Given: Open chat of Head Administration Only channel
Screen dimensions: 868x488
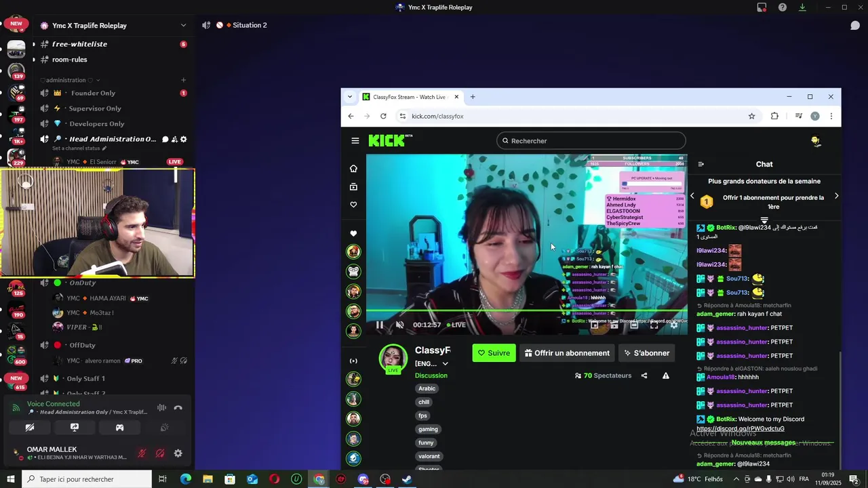Looking at the screenshot, I should tap(165, 139).
